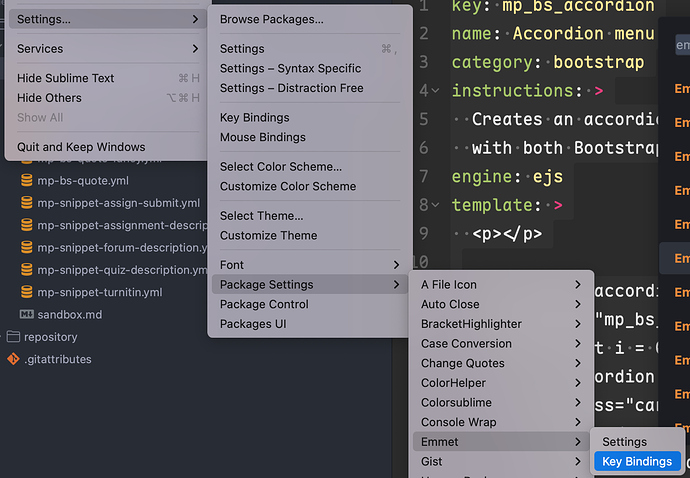Click the mp-snippet-assign-submit.yml file icon
Viewport: 690px width, 478px height.
point(27,203)
